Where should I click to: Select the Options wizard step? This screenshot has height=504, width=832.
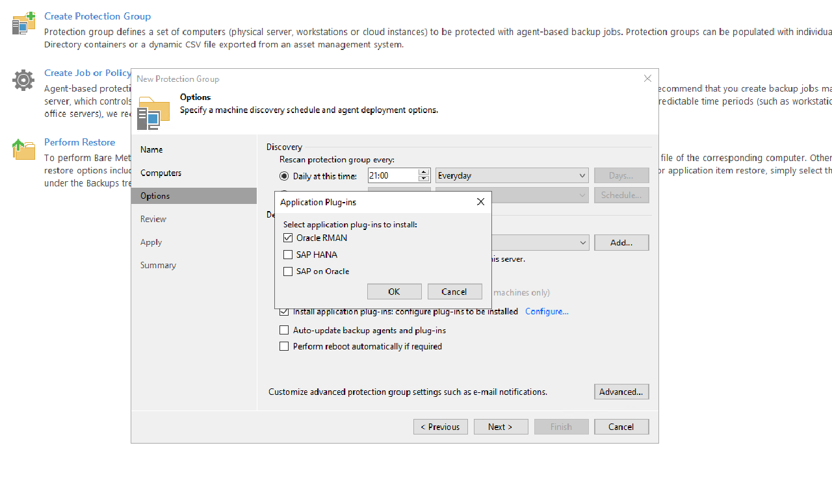coord(194,195)
